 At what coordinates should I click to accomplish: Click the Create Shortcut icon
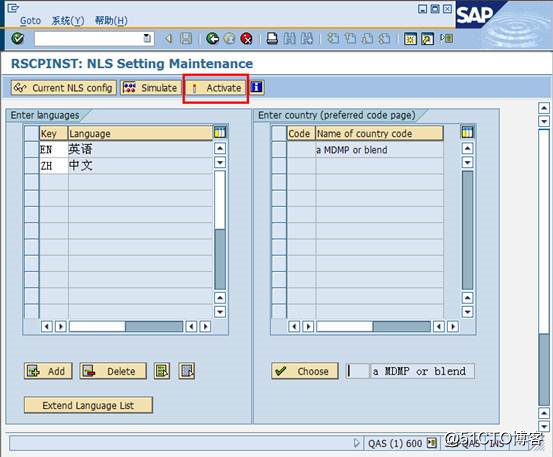tap(427, 38)
